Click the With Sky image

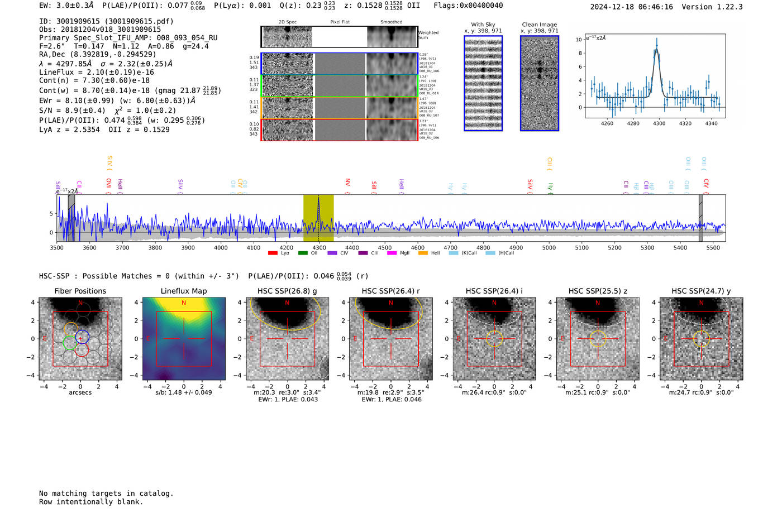click(483, 83)
